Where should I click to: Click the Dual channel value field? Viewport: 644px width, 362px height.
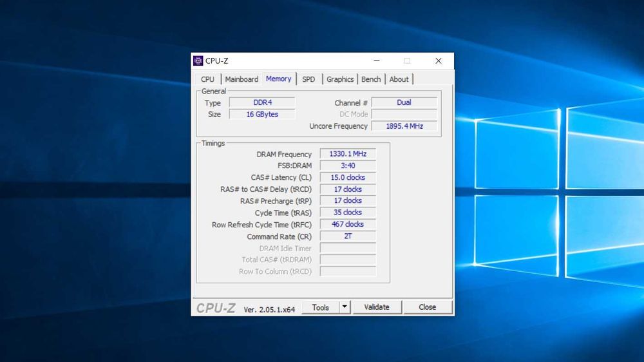404,102
